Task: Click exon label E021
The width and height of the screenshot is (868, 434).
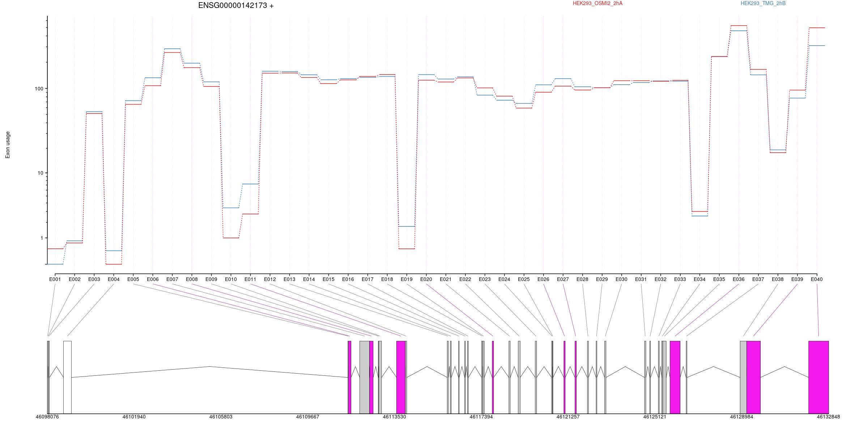Action: point(446,279)
